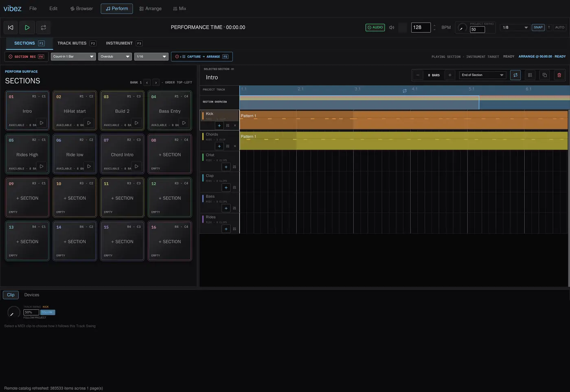570x392 pixels.
Task: Open the File menu
Action: click(33, 9)
